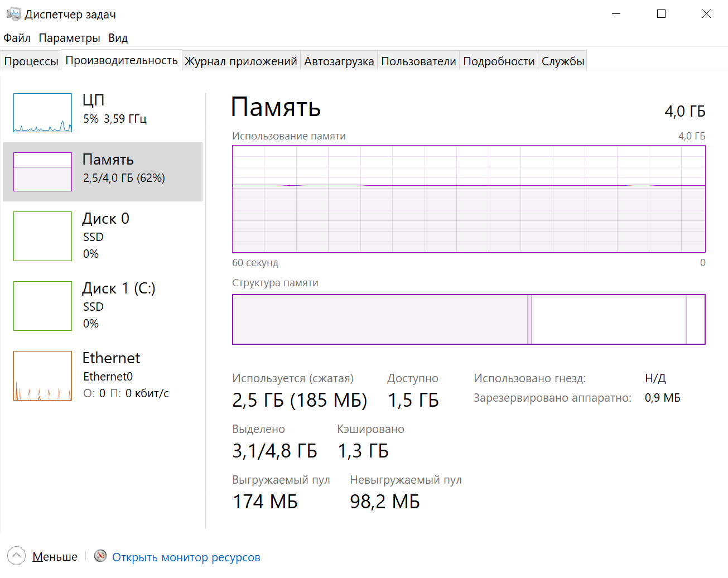Open the Пользователи tab
Viewport: 728px width, 578px height.
click(x=418, y=61)
